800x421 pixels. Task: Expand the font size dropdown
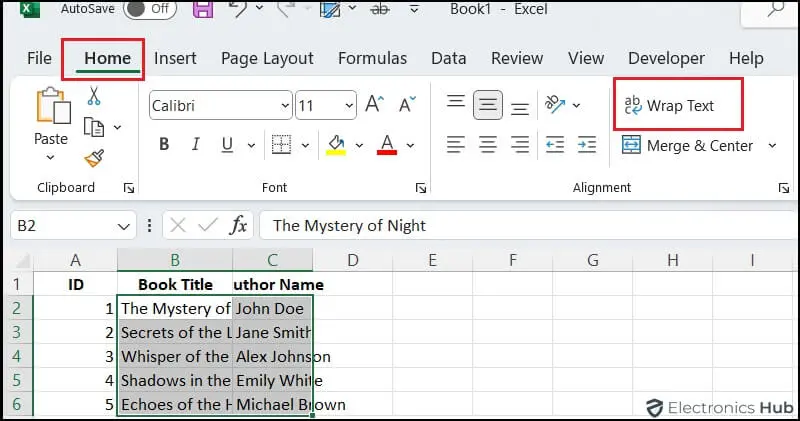348,105
